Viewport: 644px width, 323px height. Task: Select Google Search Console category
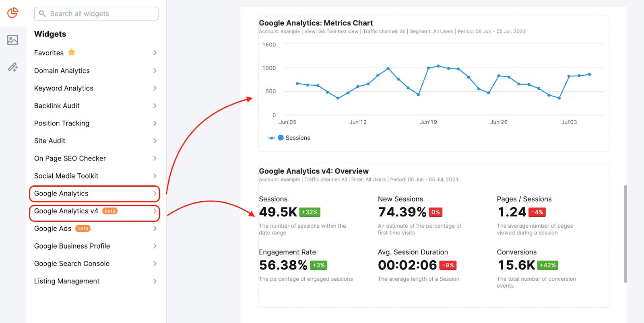(72, 263)
